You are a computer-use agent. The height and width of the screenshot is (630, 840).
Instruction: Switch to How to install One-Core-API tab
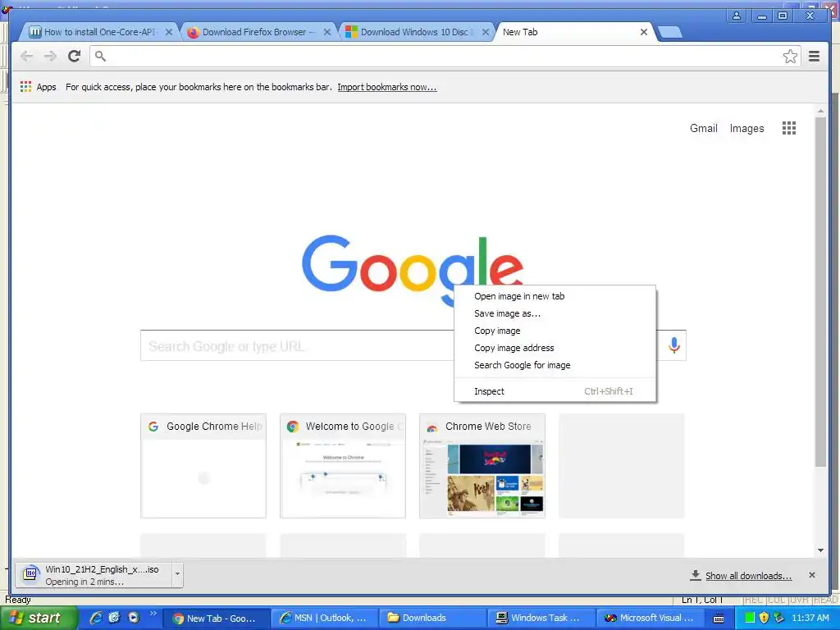[x=99, y=32]
